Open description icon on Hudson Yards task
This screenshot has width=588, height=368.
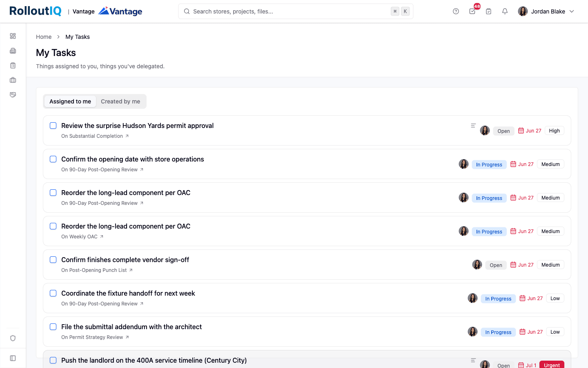(x=473, y=126)
